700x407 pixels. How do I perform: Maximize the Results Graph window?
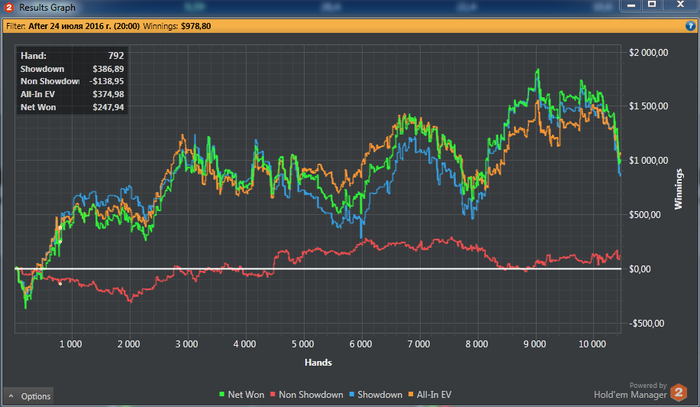pos(650,5)
